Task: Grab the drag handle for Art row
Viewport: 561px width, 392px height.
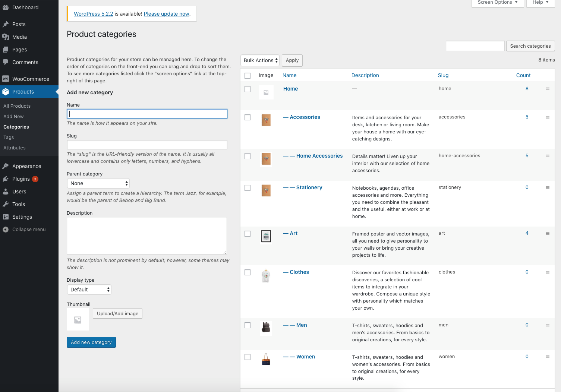Action: click(x=548, y=234)
